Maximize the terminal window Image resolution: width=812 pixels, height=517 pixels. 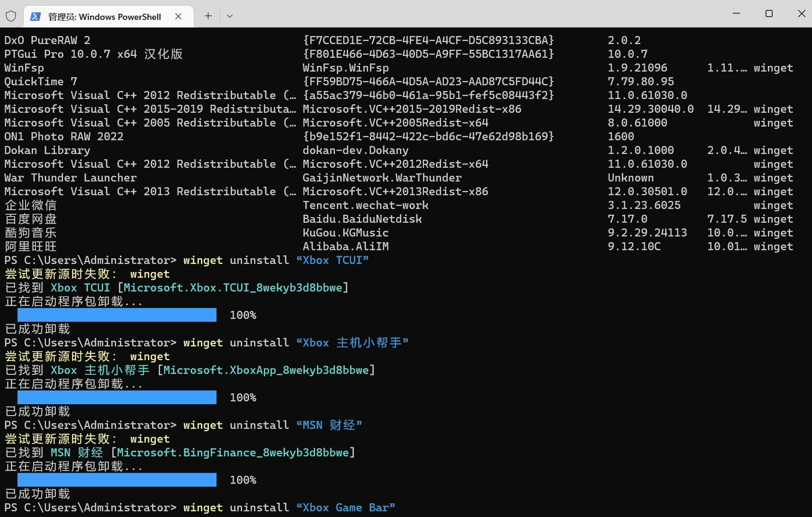[x=769, y=13]
